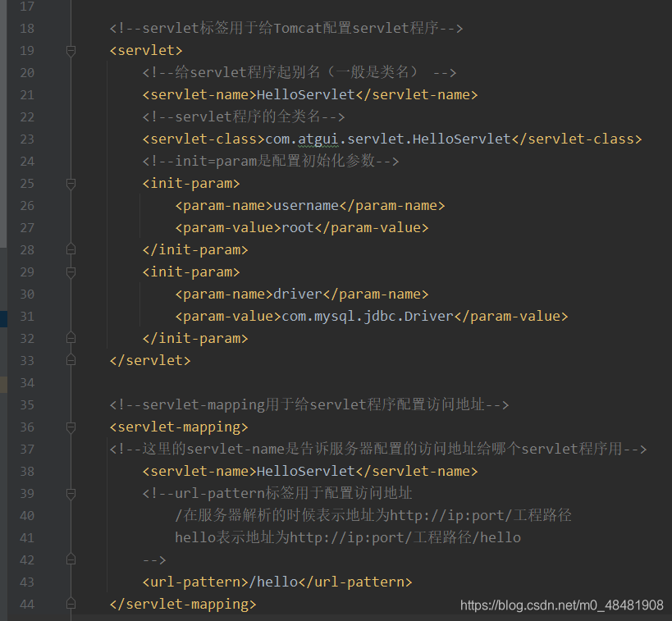The width and height of the screenshot is (672, 621).
Task: Click blue change marker beside line 31
Action: (x=3, y=319)
